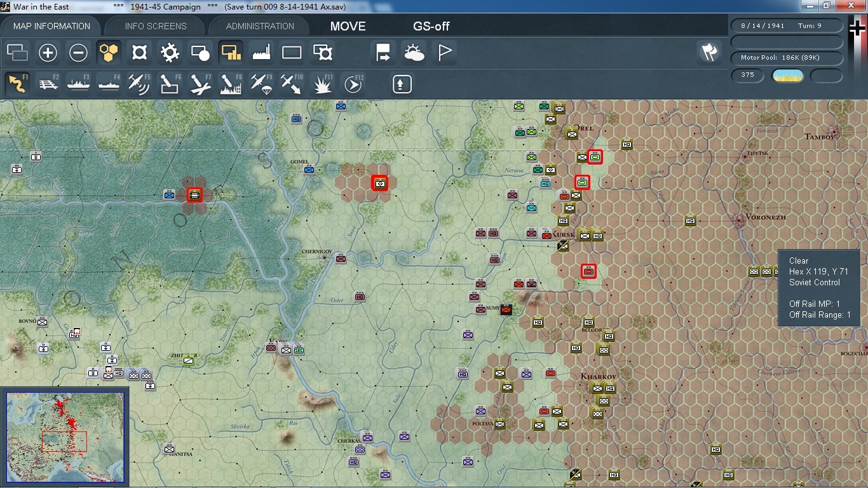This screenshot has height=488, width=868.
Task: Click the POLTAVA city label
Action: (483, 423)
